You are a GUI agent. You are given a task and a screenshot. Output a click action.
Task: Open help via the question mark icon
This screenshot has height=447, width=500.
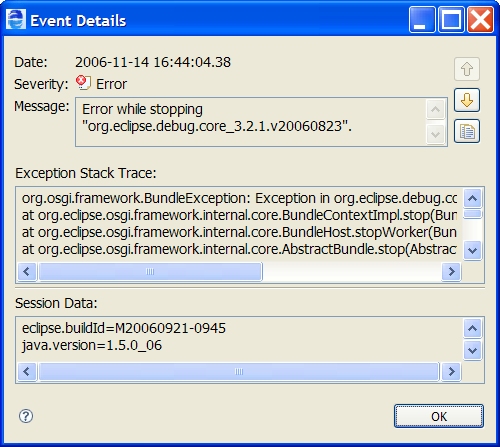click(x=26, y=416)
